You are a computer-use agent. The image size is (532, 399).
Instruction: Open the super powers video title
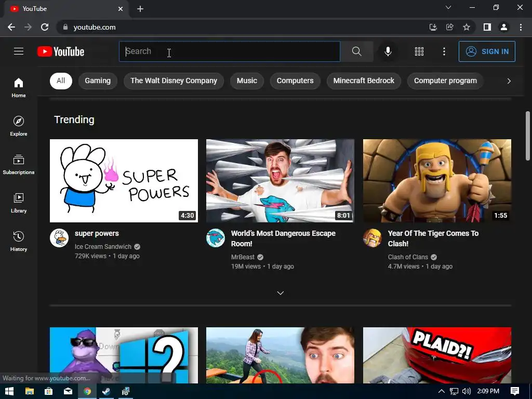(x=97, y=233)
